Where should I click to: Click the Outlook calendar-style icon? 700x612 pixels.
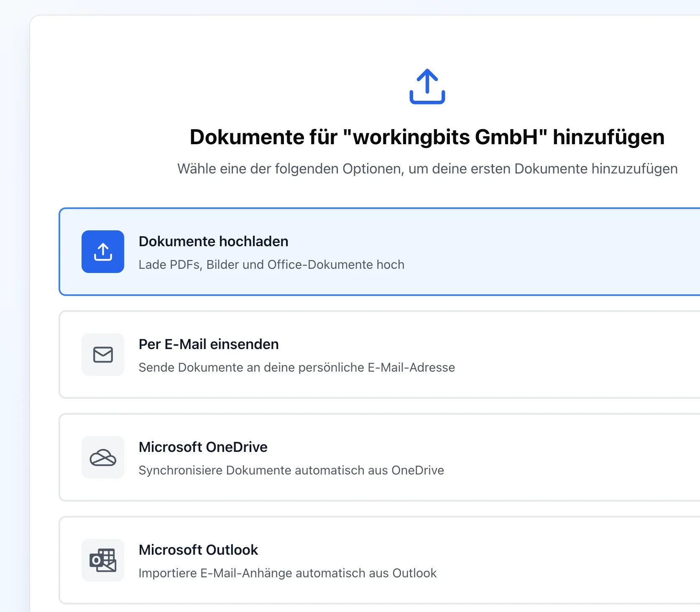click(x=102, y=560)
